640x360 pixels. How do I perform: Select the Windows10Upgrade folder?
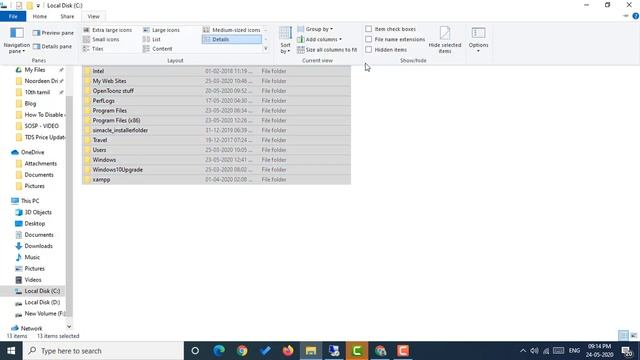pyautogui.click(x=216, y=169)
